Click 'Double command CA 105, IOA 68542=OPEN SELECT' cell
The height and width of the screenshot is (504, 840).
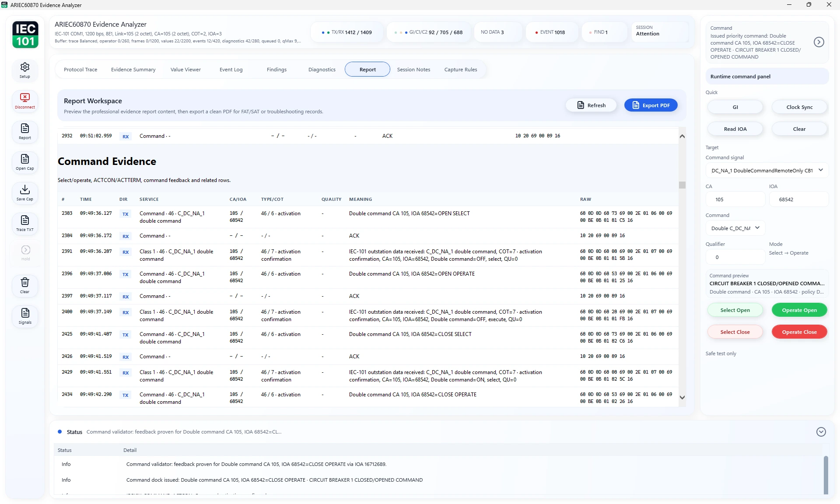click(409, 213)
